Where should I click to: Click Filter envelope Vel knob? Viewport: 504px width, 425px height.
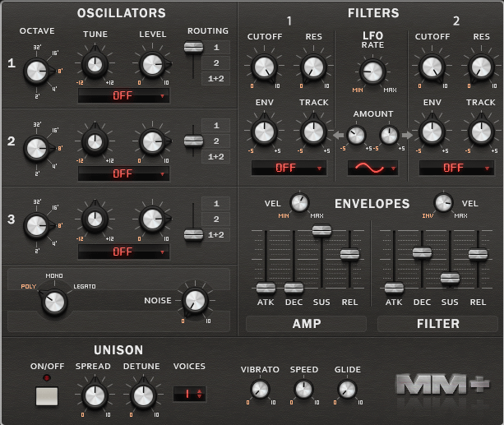443,203
